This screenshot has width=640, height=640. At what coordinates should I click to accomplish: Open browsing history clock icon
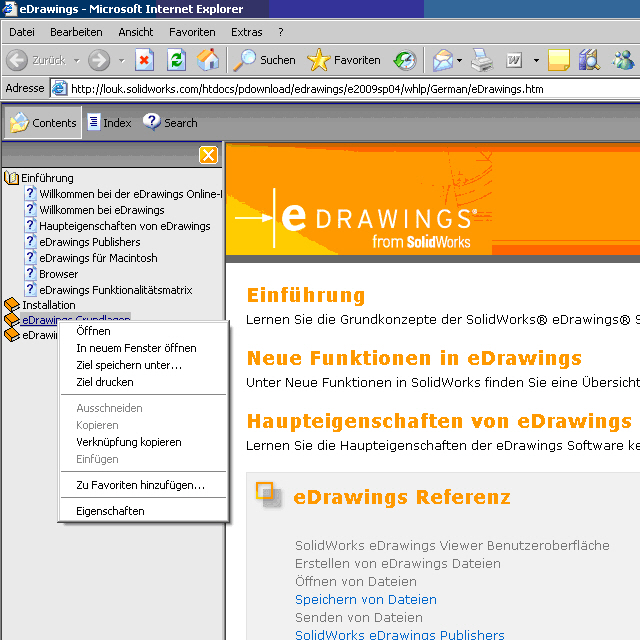click(x=404, y=60)
